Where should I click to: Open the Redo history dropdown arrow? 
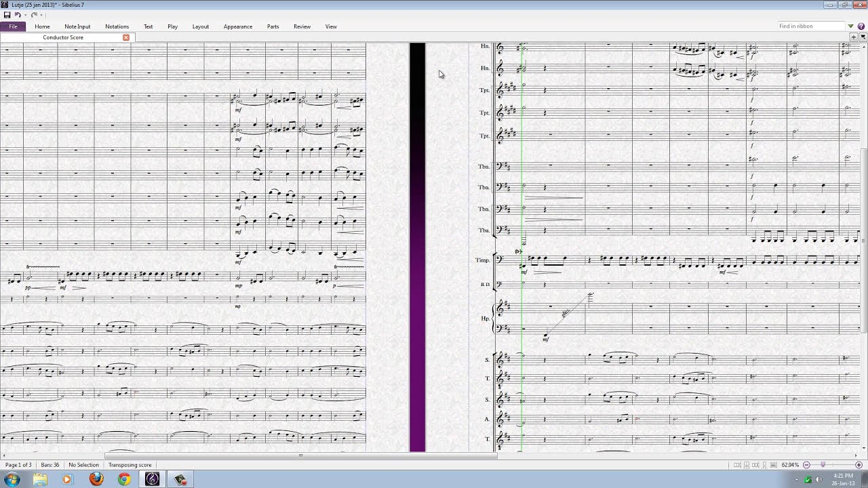(41, 15)
